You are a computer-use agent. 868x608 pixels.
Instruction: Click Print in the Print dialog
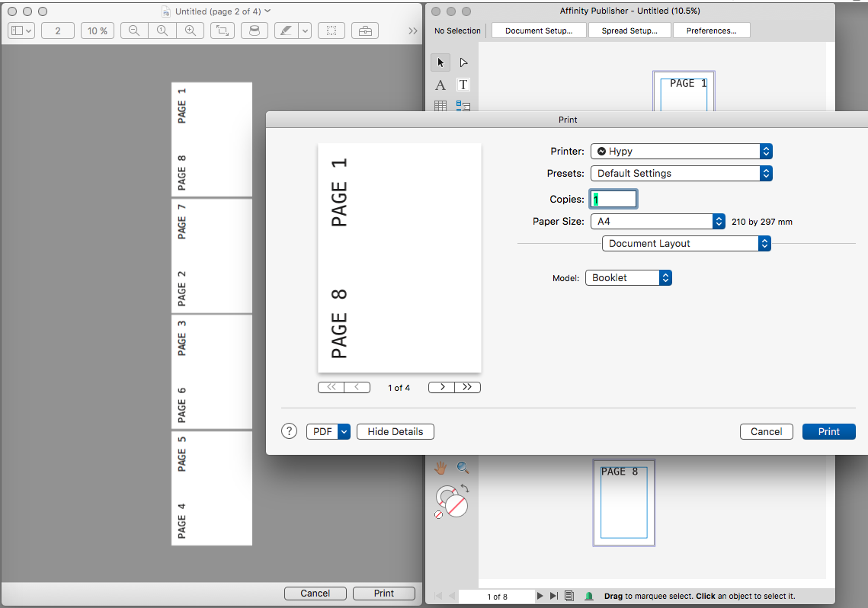[828, 431]
